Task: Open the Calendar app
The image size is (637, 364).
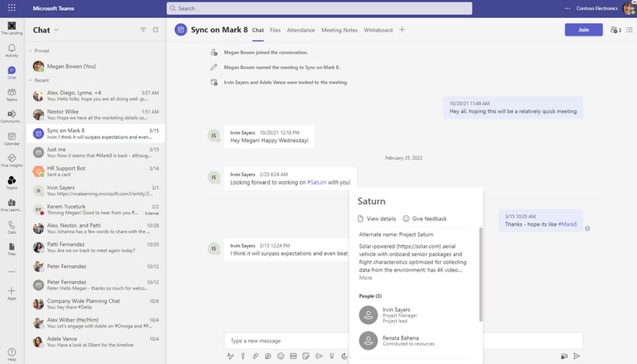Action: (11, 138)
